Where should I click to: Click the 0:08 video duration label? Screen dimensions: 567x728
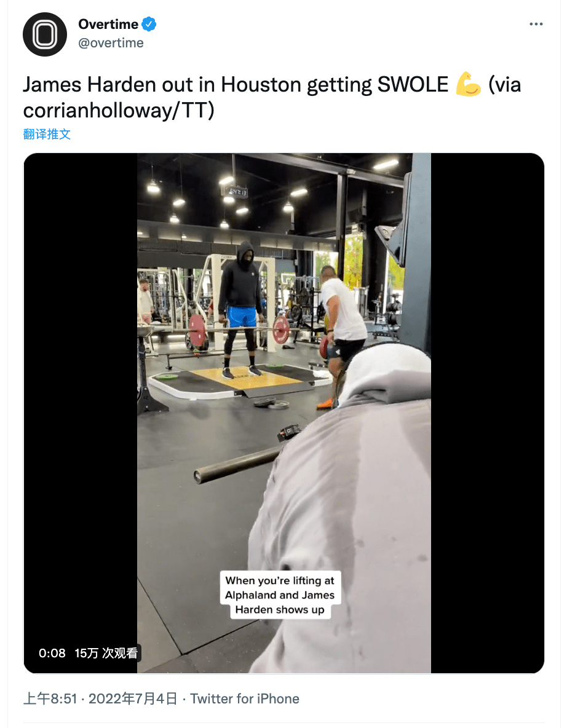[52, 653]
